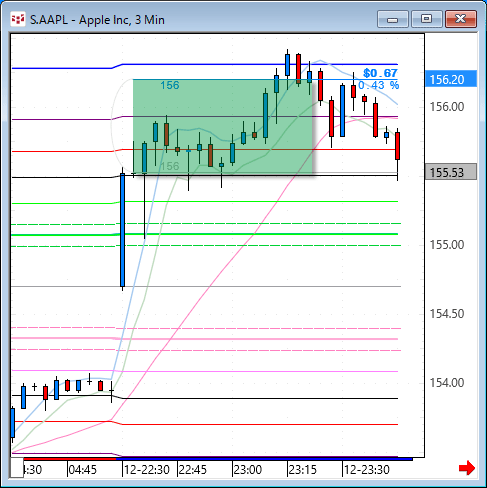The height and width of the screenshot is (488, 487).
Task: Click the 22:45 time axis label
Action: [193, 470]
